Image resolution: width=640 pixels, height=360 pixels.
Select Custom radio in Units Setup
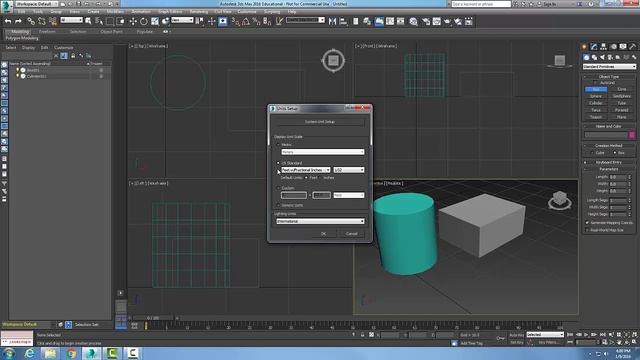click(279, 188)
